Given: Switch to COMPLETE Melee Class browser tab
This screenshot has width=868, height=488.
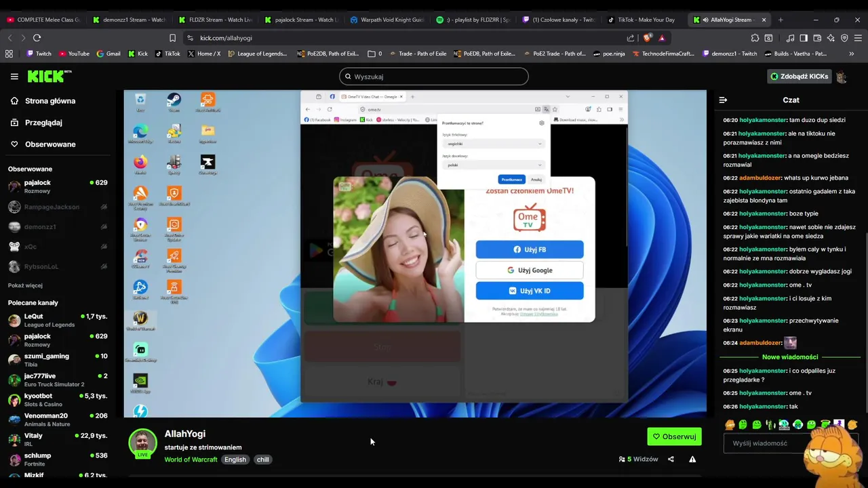Looking at the screenshot, I should [43, 20].
